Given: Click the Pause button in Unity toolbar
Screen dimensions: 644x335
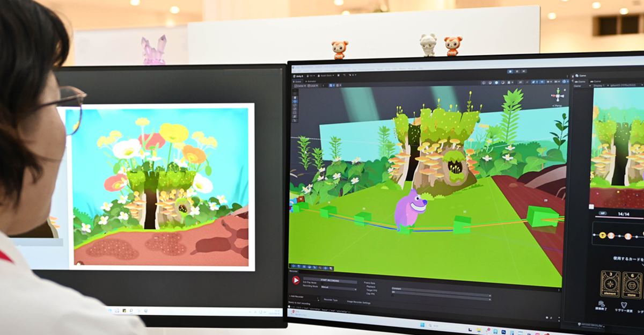Looking at the screenshot, I should (517, 71).
